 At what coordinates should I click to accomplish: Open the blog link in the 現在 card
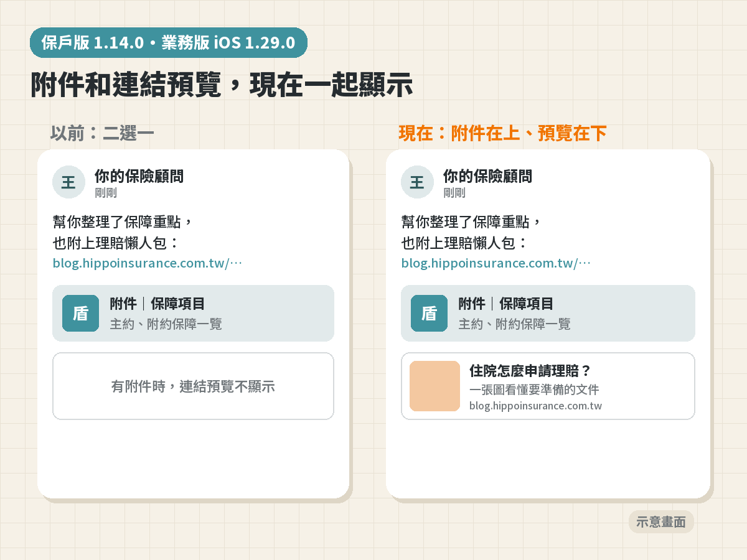tap(496, 263)
